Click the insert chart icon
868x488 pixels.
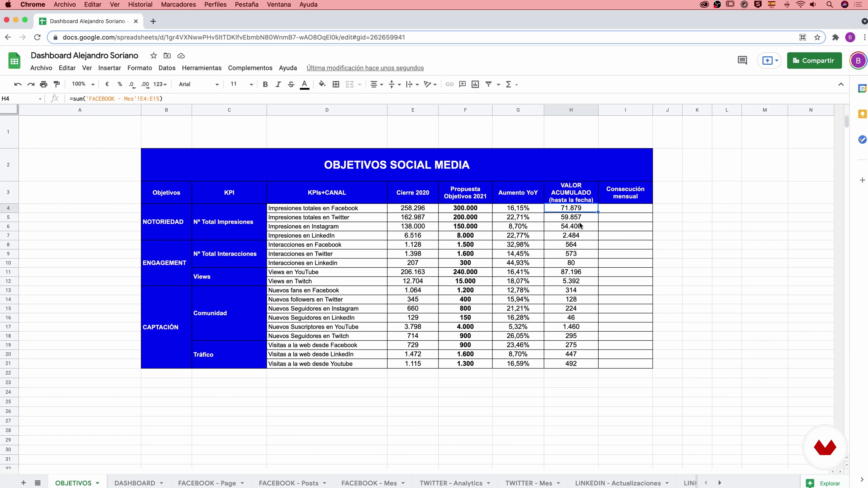point(475,84)
